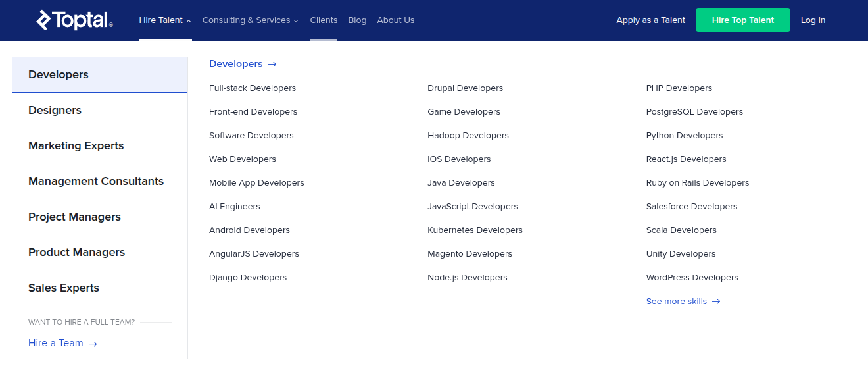
Task: Click the Toptal logo
Action: pos(74,20)
